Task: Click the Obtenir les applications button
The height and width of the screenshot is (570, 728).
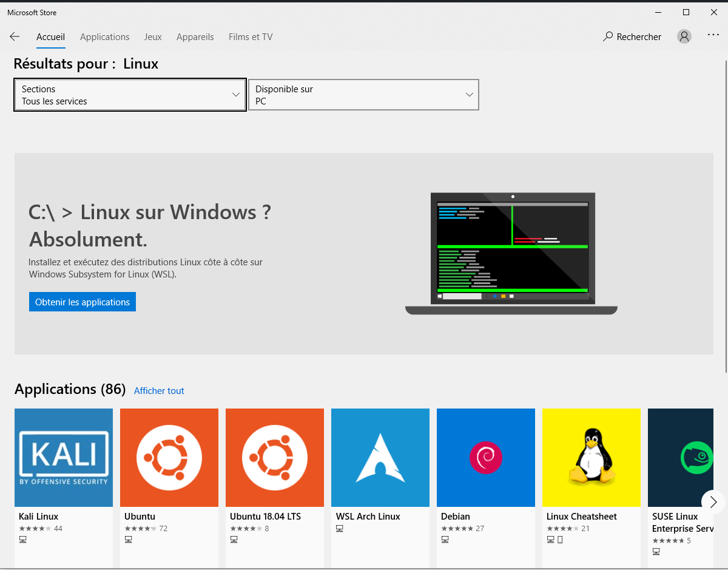Action: 83,302
